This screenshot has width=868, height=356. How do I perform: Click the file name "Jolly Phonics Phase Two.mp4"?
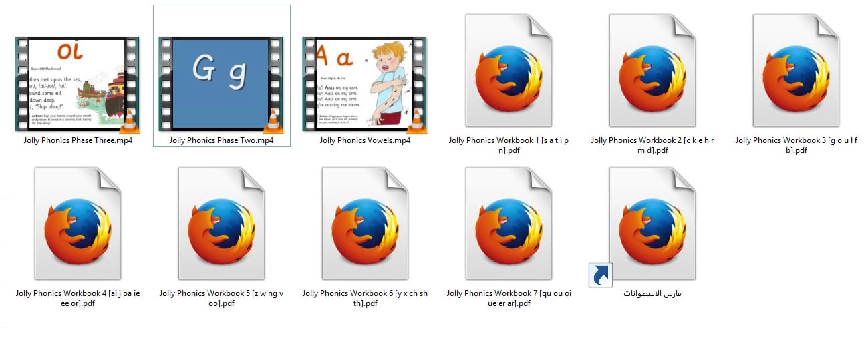tap(221, 140)
